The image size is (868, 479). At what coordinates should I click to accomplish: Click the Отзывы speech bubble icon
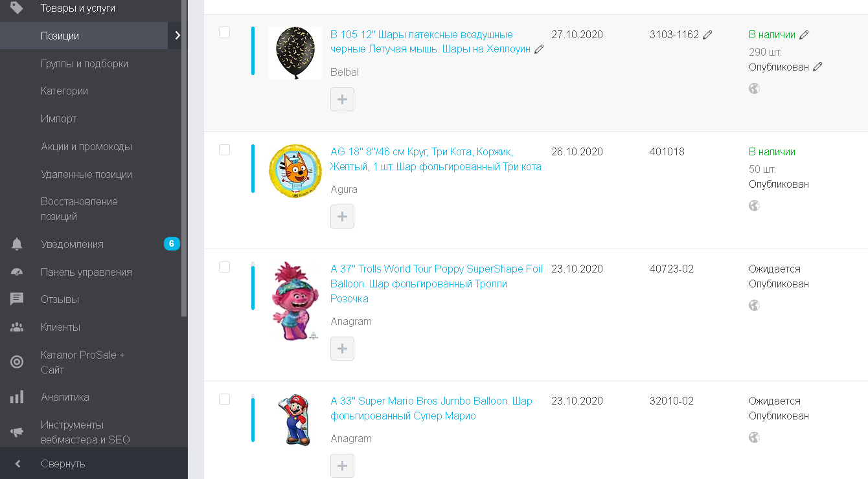click(x=17, y=299)
